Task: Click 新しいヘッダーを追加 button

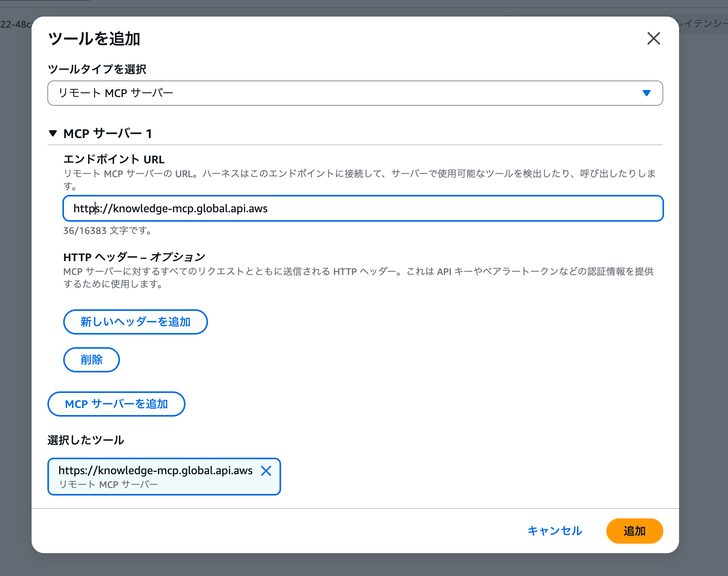Action: (135, 322)
